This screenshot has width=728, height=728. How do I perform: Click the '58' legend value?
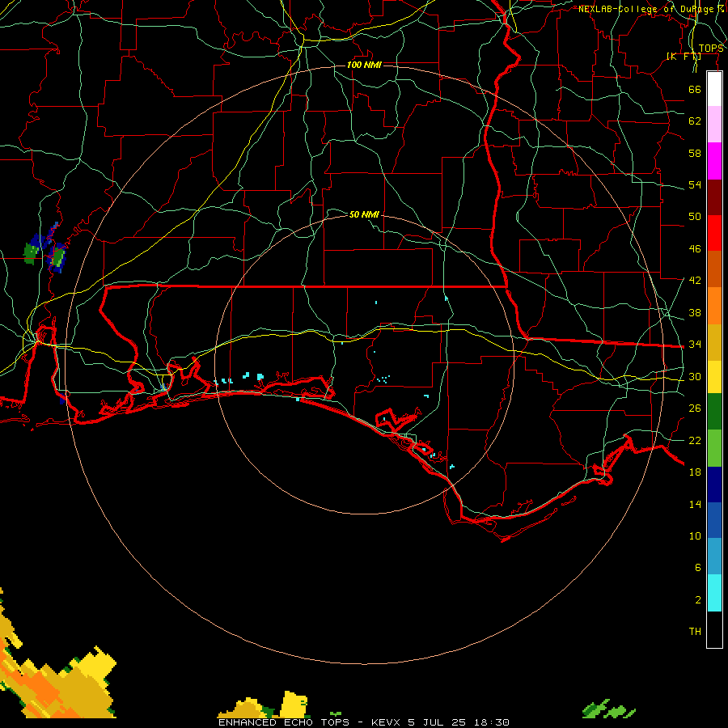695,153
